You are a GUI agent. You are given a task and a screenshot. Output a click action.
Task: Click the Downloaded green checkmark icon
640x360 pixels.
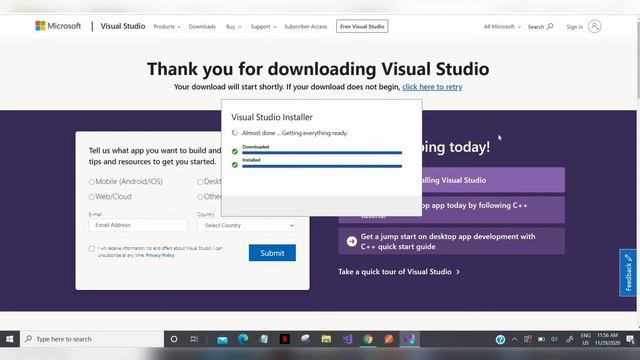pyautogui.click(x=235, y=152)
